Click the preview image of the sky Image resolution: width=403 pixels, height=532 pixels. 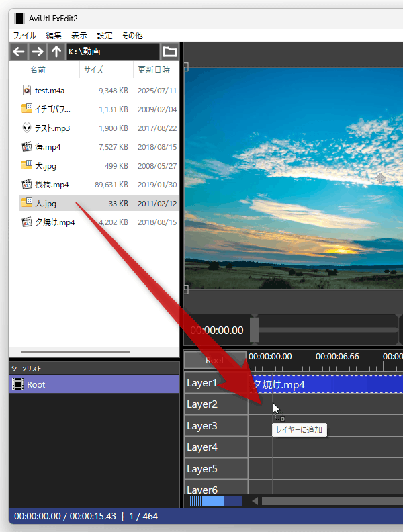click(294, 178)
